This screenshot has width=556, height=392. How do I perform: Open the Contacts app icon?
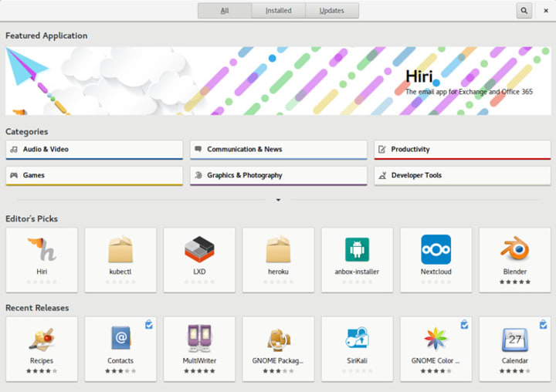(x=120, y=338)
